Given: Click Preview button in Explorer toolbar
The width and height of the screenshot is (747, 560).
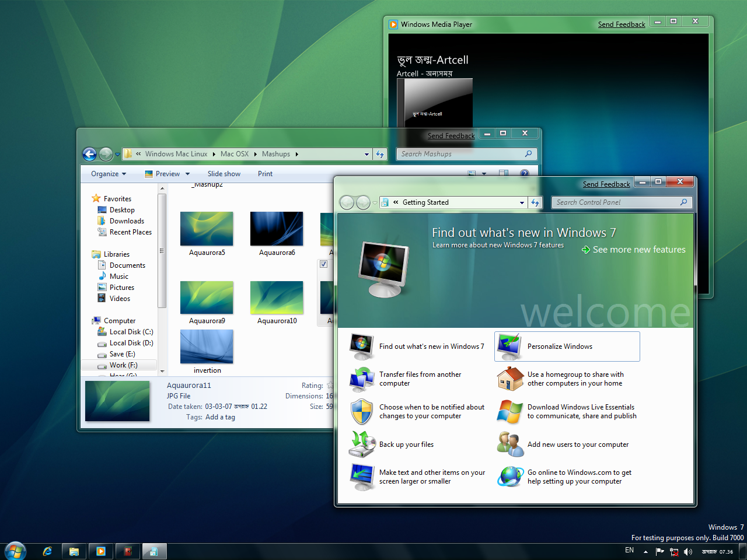Looking at the screenshot, I should point(163,174).
